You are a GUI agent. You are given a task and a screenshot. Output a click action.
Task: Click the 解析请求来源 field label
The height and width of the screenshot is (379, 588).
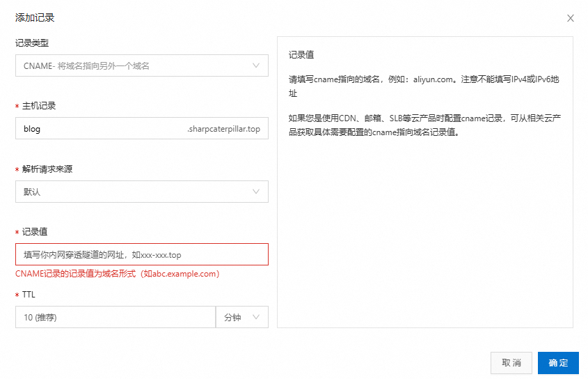coord(45,169)
